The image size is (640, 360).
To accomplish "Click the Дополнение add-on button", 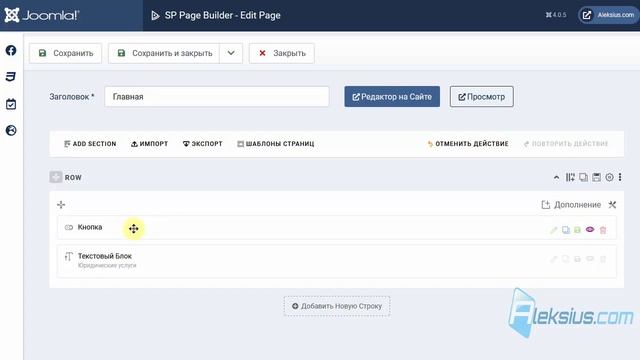I will [x=571, y=204].
